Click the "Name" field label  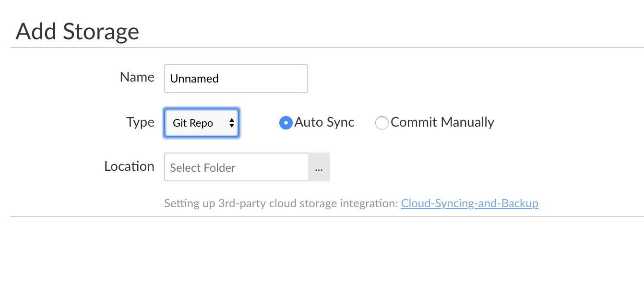pos(137,77)
